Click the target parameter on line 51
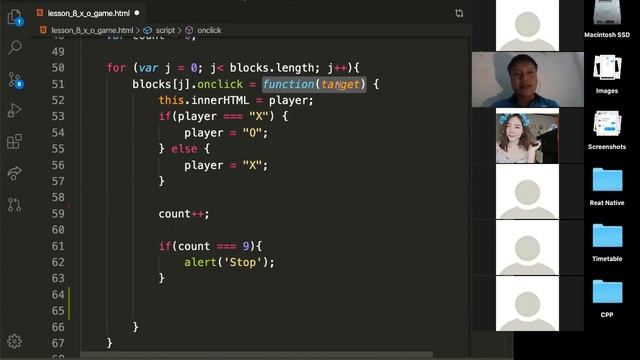The height and width of the screenshot is (360, 640). (x=340, y=84)
